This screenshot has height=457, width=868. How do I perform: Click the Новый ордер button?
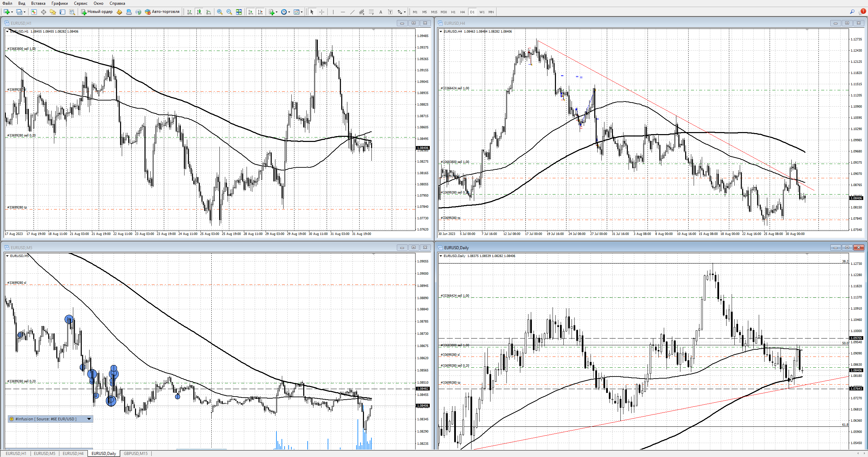coord(97,12)
